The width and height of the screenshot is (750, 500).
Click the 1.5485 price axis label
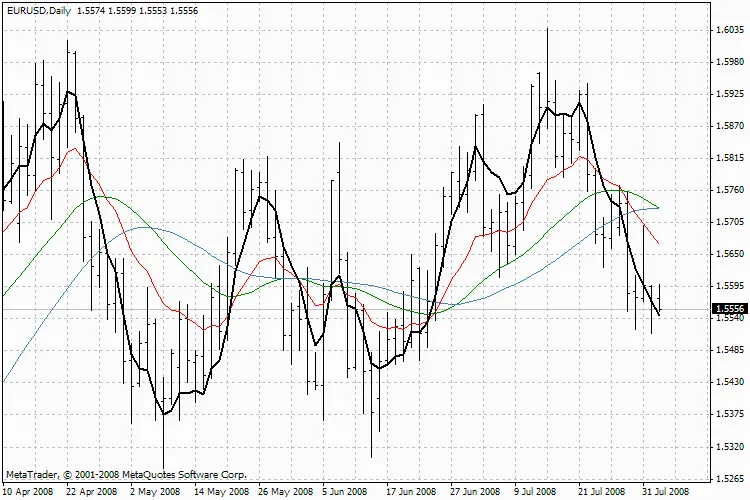point(730,350)
